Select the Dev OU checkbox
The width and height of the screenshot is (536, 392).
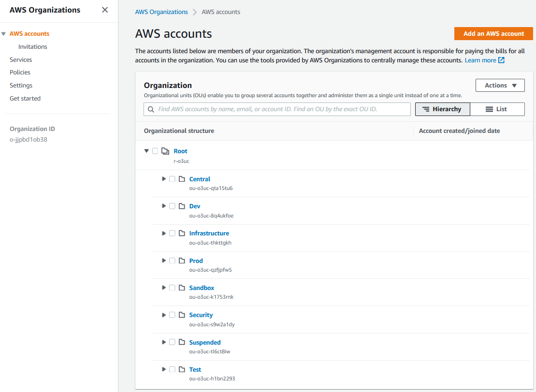(172, 206)
